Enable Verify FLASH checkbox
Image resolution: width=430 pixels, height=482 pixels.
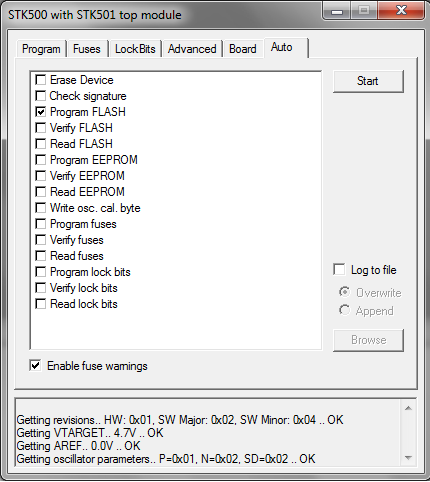41,128
